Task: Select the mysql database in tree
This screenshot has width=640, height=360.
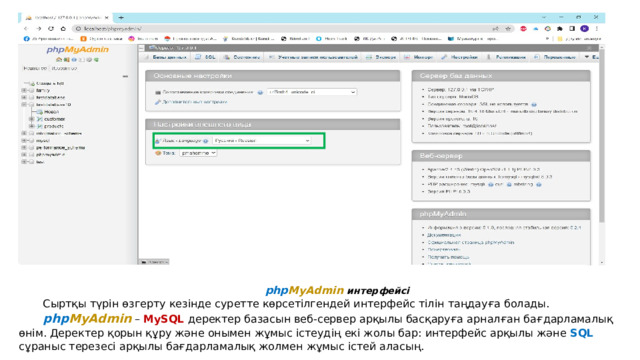Action: point(43,140)
